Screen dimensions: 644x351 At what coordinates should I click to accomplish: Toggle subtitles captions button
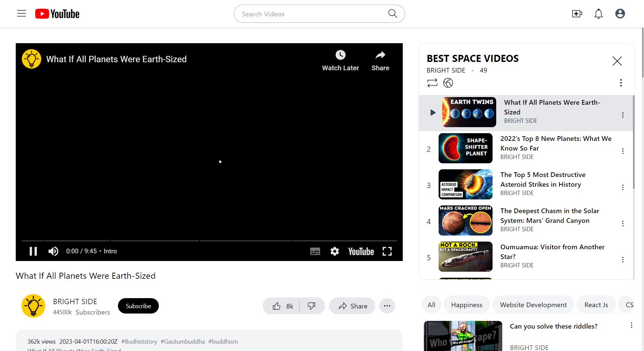click(315, 251)
